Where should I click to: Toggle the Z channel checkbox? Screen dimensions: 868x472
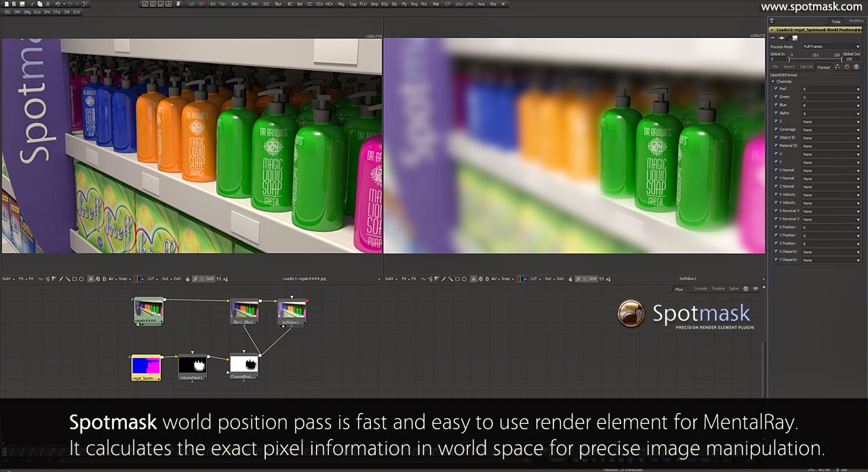[x=776, y=121]
